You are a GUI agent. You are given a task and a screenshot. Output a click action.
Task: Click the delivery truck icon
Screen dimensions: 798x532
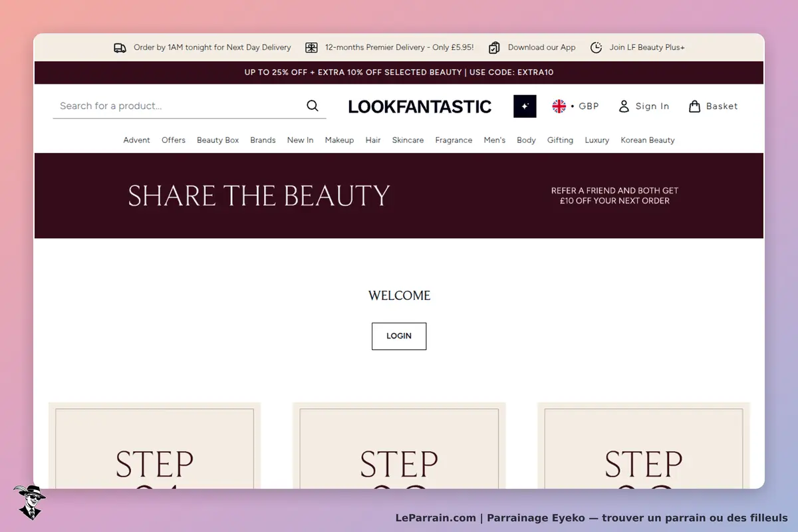(x=120, y=48)
